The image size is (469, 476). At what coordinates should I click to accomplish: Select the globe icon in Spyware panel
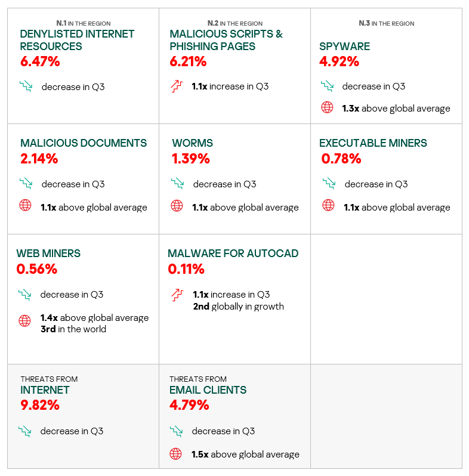pos(326,108)
